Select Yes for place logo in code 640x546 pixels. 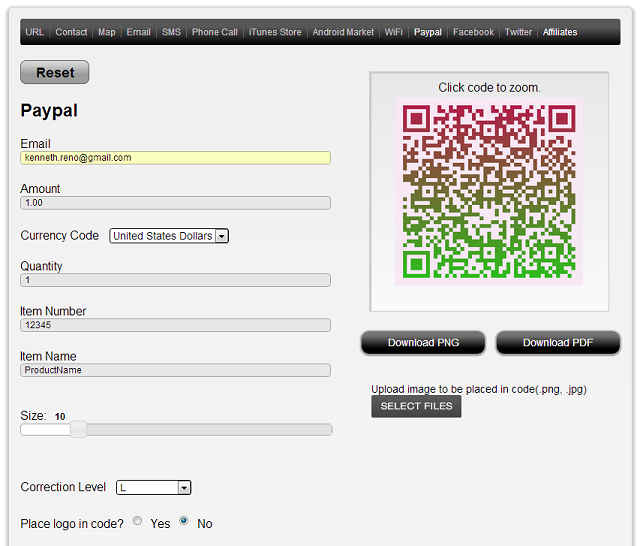tap(138, 521)
